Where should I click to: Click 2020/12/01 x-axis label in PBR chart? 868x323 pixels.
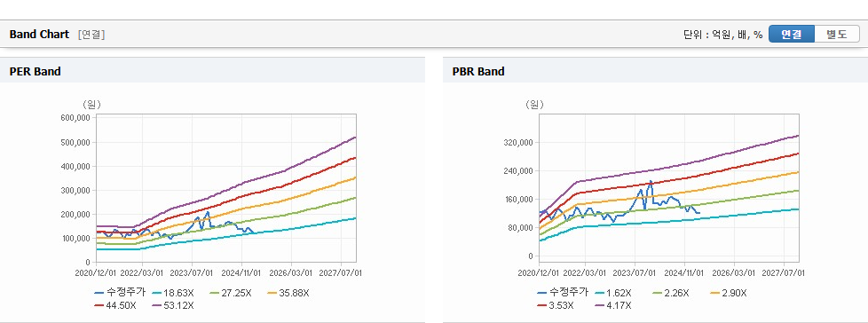tap(539, 273)
